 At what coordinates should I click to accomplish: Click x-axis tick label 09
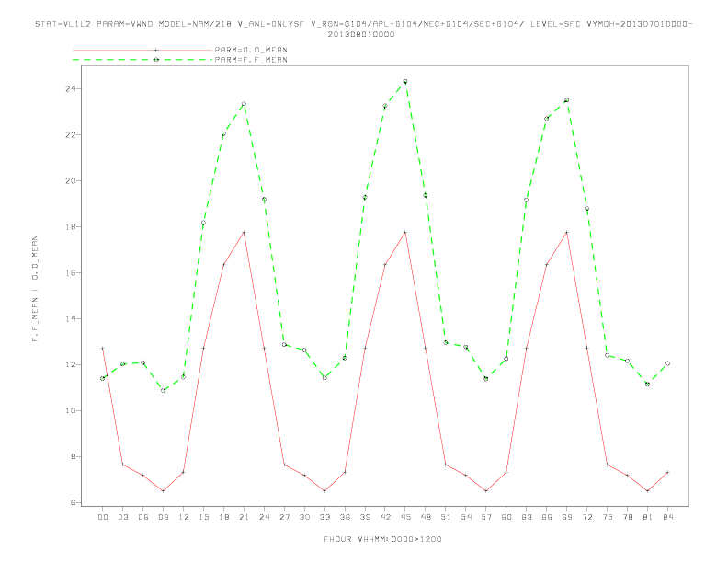(163, 517)
